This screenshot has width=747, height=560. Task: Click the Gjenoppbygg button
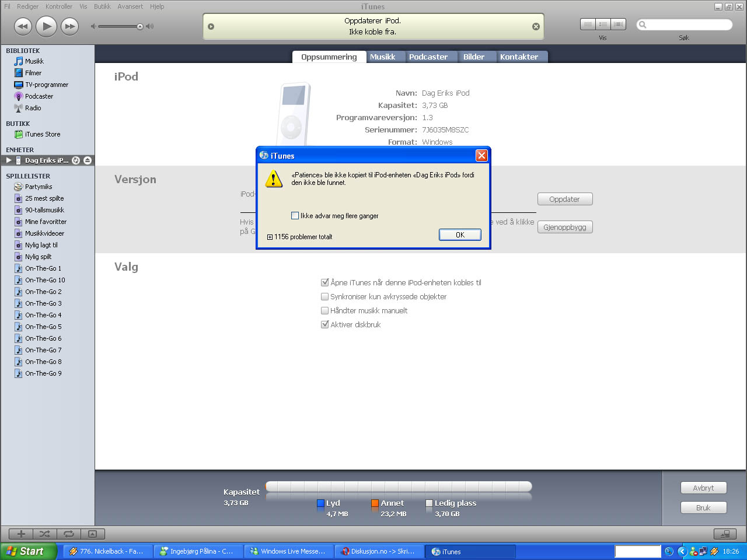point(565,227)
